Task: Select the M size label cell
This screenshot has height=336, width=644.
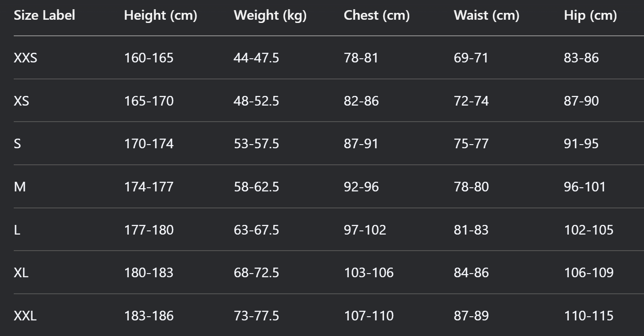Action: pos(20,187)
